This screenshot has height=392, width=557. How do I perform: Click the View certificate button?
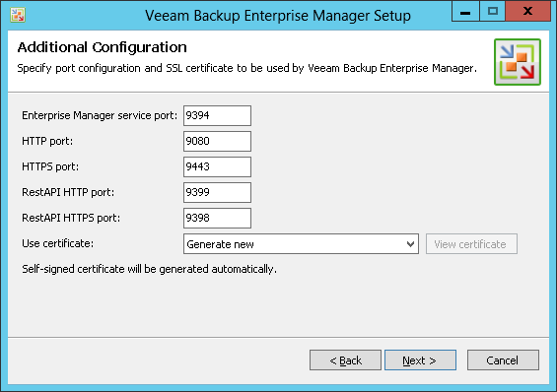[471, 243]
